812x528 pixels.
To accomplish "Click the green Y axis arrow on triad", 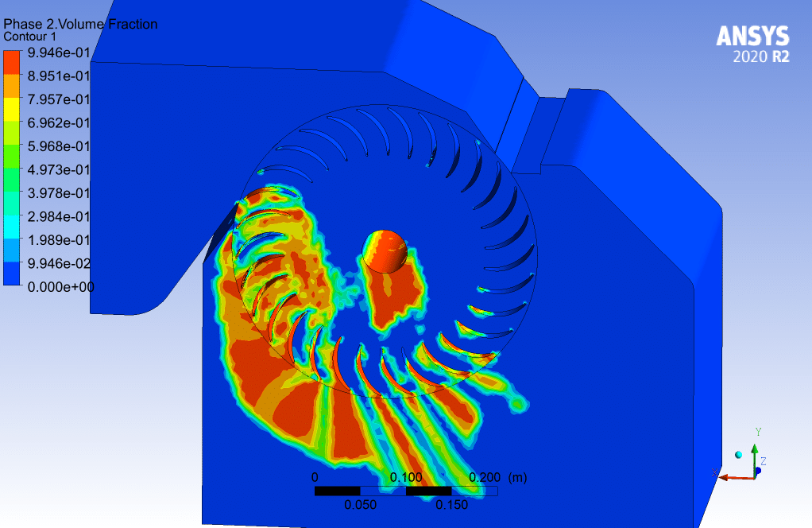I will [753, 452].
